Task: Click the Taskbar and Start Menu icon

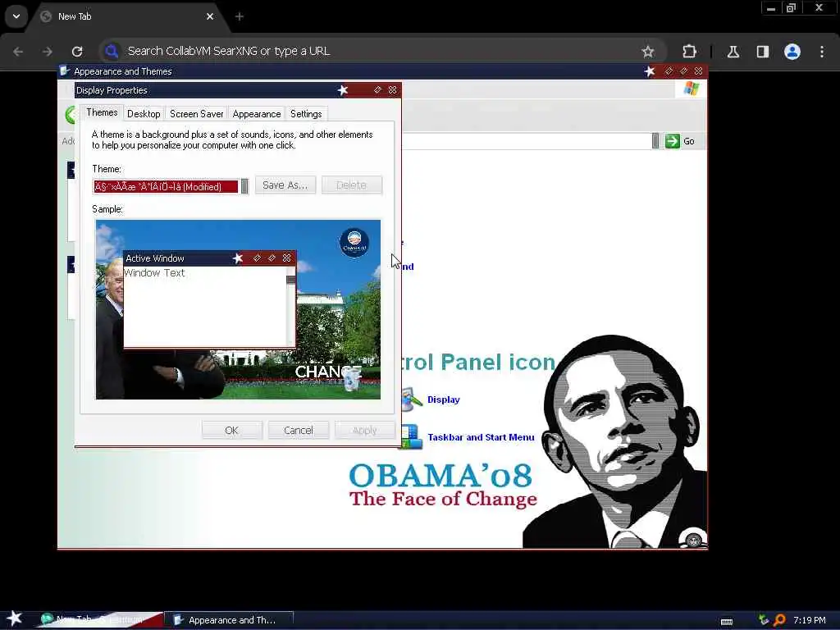Action: pyautogui.click(x=412, y=437)
